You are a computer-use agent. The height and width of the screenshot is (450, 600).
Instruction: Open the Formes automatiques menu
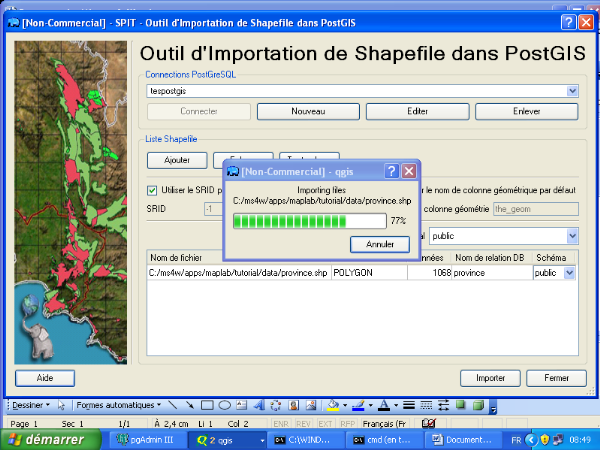click(x=119, y=405)
